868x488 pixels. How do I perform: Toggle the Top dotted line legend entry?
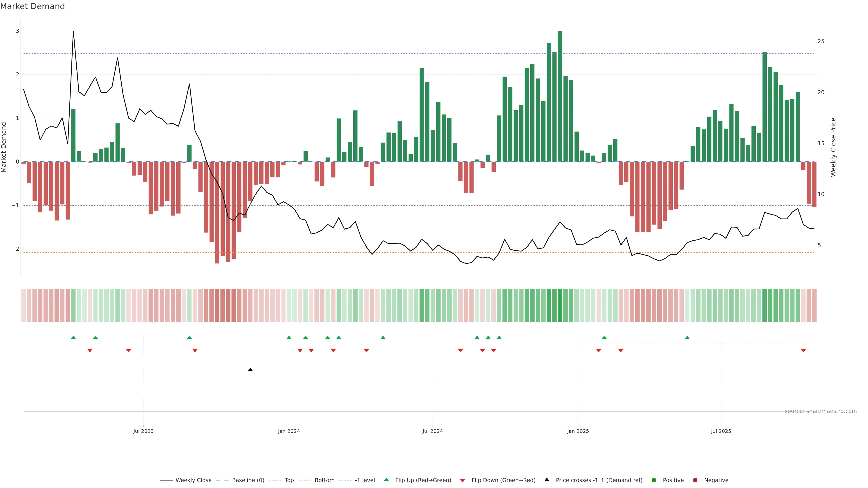pos(289,480)
